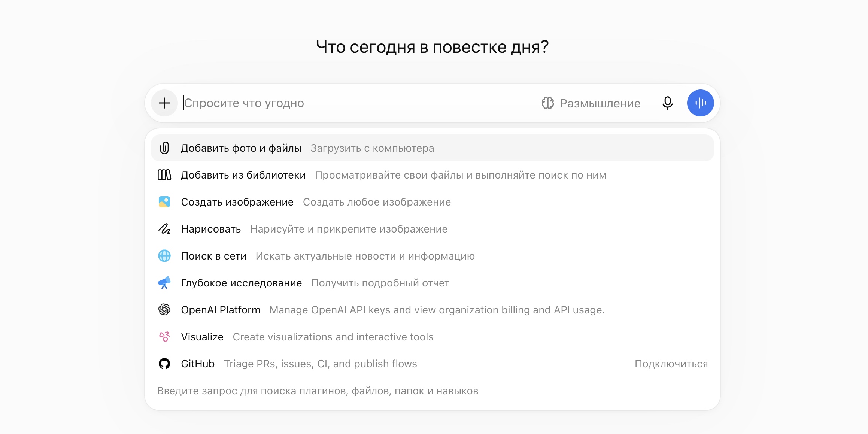Viewport: 868px width, 434px height.
Task: Click text Triage PRs, issues, CI, and publish flows
Action: (x=320, y=364)
